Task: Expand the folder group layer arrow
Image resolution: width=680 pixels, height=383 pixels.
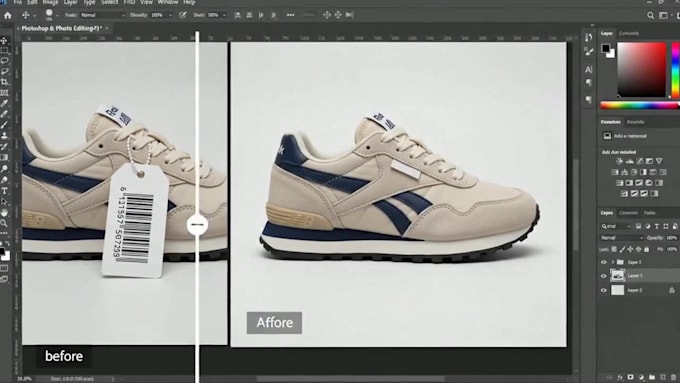Action: click(x=613, y=262)
